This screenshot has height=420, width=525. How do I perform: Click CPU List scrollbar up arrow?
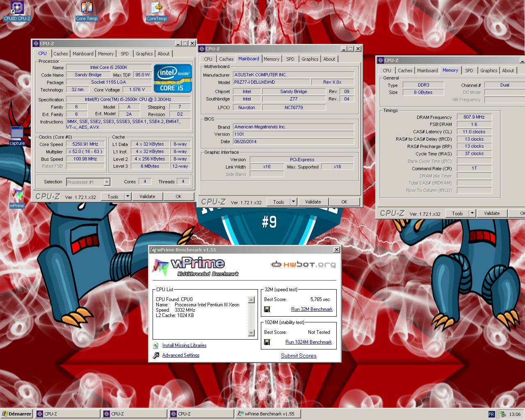(252, 300)
